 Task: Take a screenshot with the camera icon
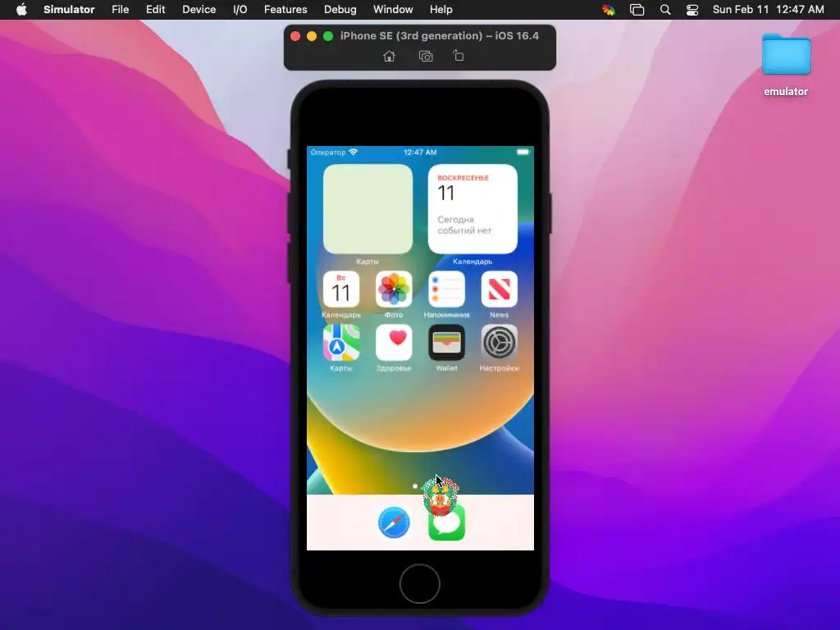426,57
